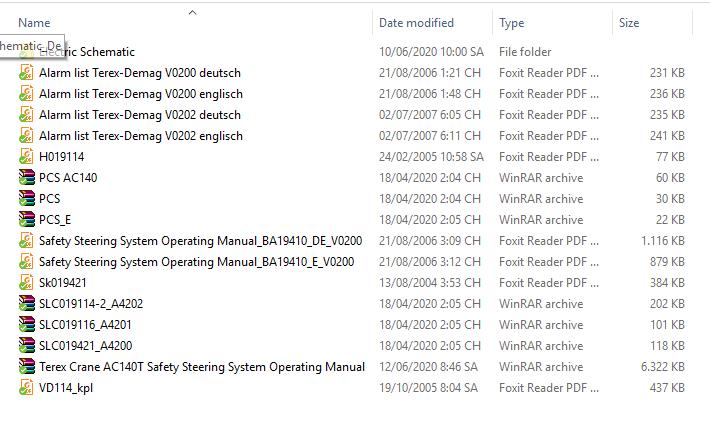This screenshot has height=444, width=710.
Task: Select Safety Steering System Operating Manual_BA19410_E_V0200
Action: click(197, 262)
